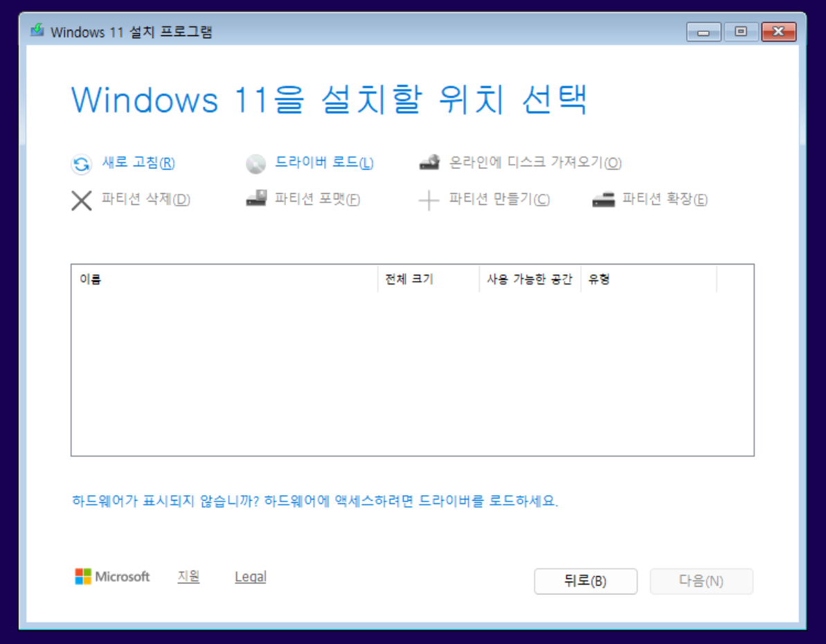Image resolution: width=826 pixels, height=644 pixels.
Task: Click the Format Partition (파티션 포맷) drive icon
Action: [257, 198]
